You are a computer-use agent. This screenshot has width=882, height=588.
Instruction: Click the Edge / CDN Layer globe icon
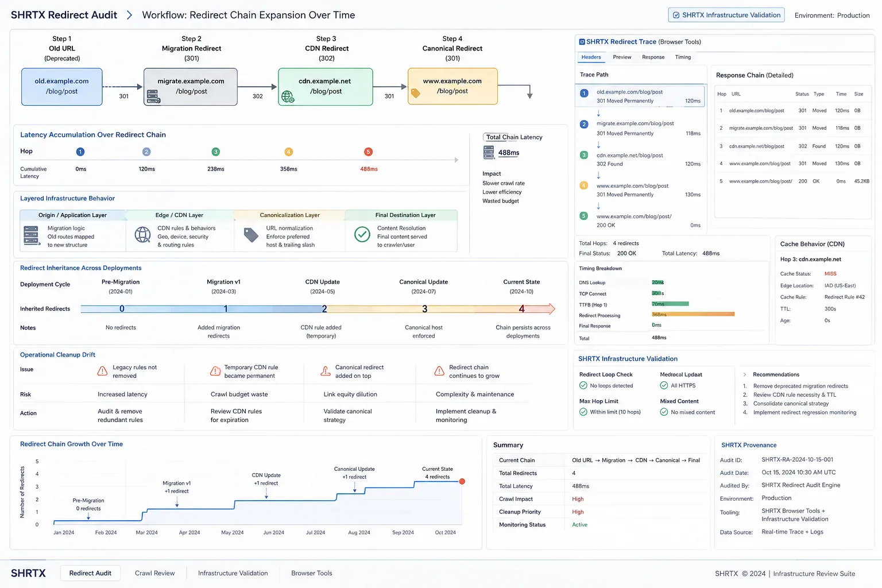click(x=142, y=234)
